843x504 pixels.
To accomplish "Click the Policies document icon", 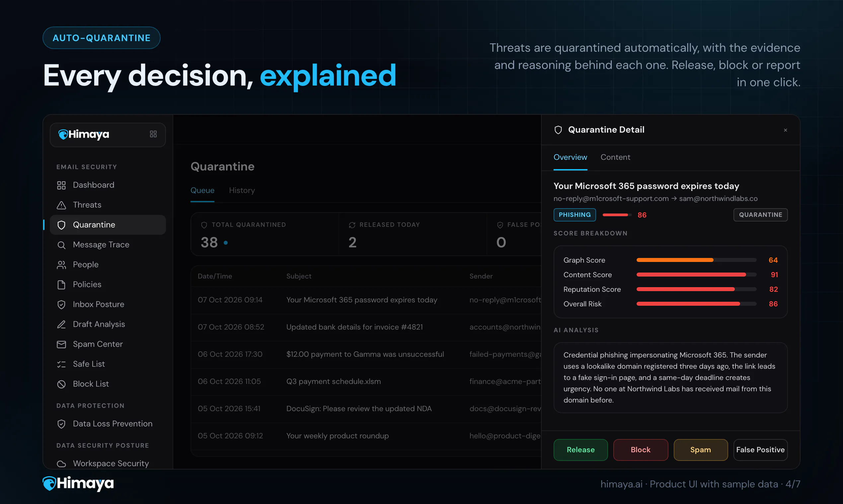I will (x=61, y=284).
